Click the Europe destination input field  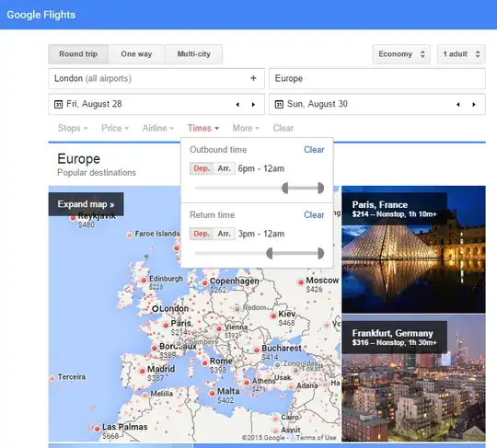pyautogui.click(x=377, y=78)
